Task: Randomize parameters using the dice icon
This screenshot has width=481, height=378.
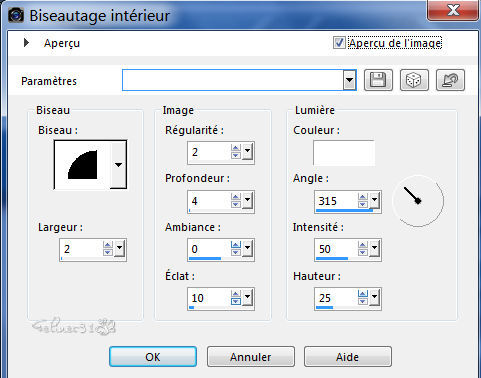Action: pos(414,80)
